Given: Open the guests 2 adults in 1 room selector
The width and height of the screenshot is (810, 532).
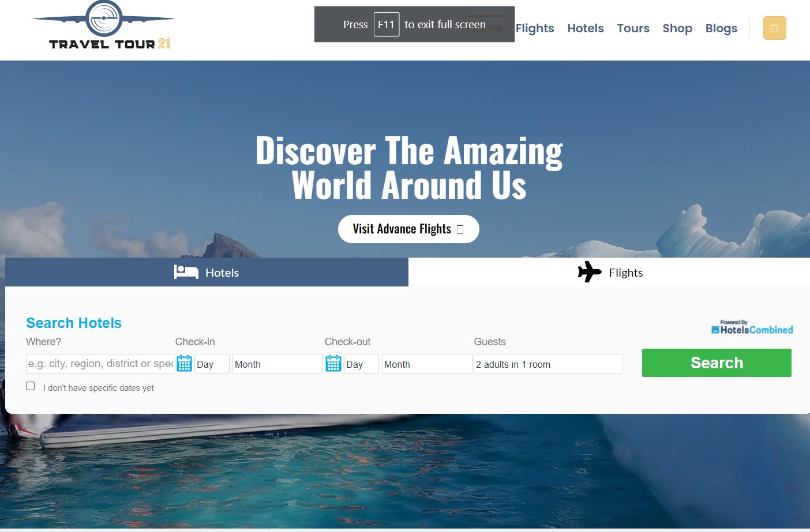Looking at the screenshot, I should (548, 364).
